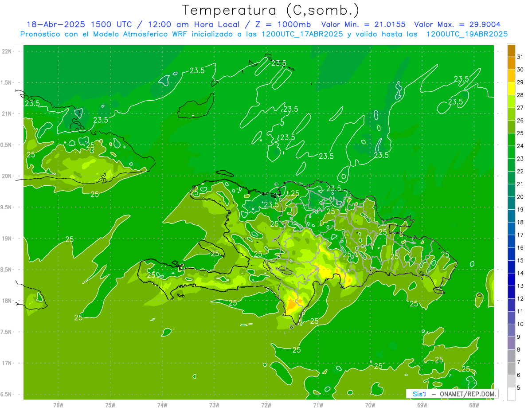532x411 pixels.
Task: Click the "72W" longitude axis label
Action: [x=266, y=405]
